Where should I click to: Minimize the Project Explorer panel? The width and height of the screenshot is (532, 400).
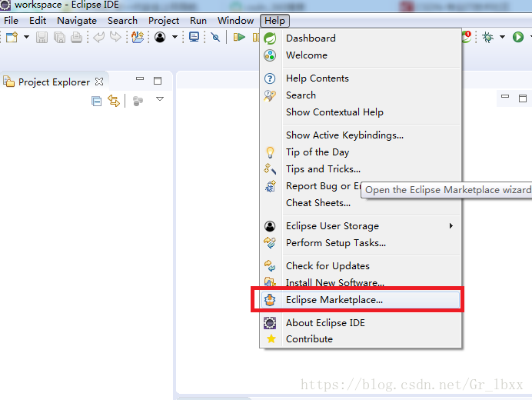click(140, 78)
